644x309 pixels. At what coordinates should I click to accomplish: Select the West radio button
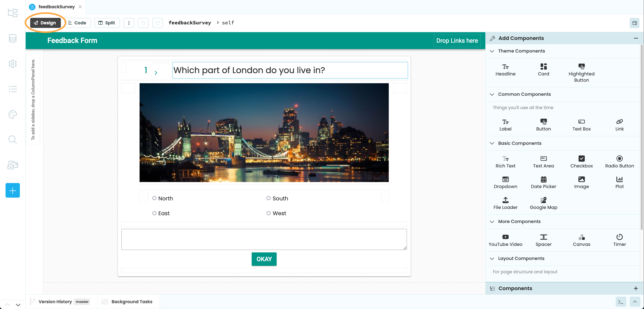269,213
